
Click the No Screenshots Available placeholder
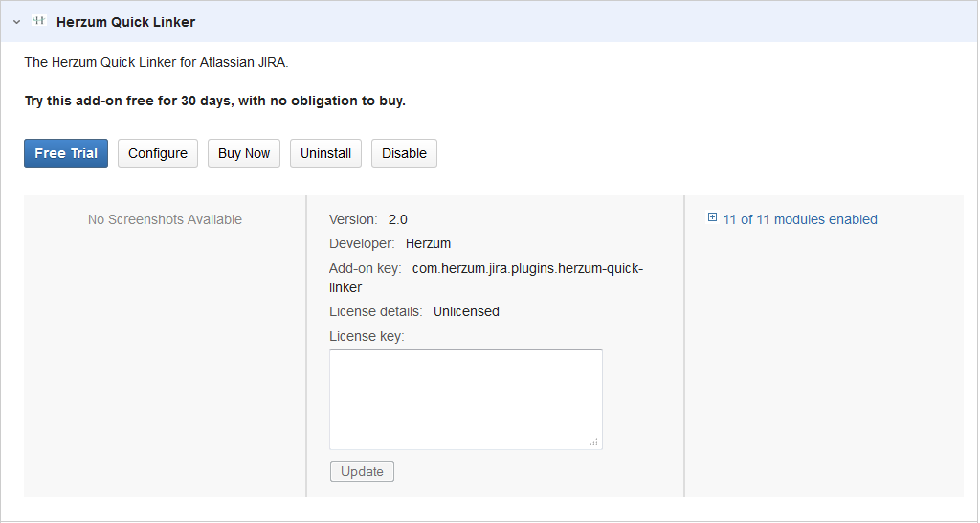[165, 219]
